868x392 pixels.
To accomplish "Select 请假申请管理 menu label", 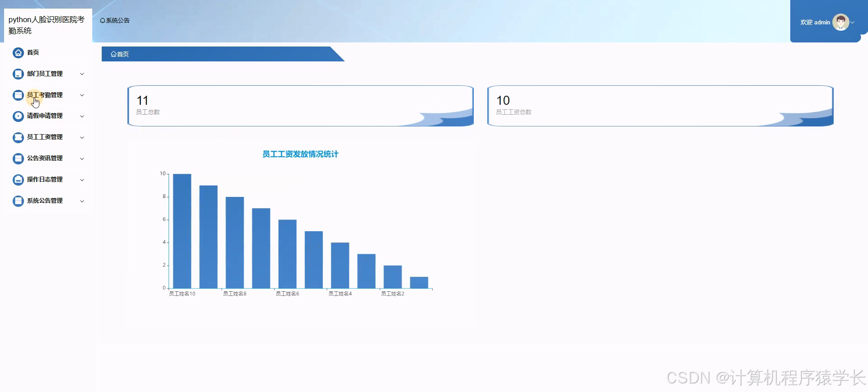I will pyautogui.click(x=45, y=116).
